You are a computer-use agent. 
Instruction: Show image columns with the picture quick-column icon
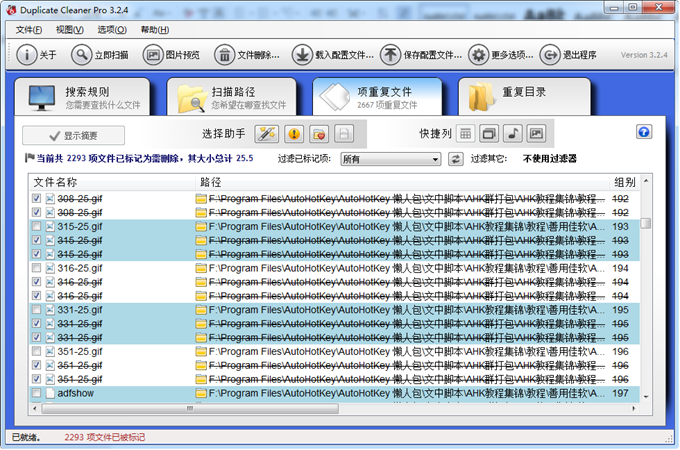tap(536, 134)
